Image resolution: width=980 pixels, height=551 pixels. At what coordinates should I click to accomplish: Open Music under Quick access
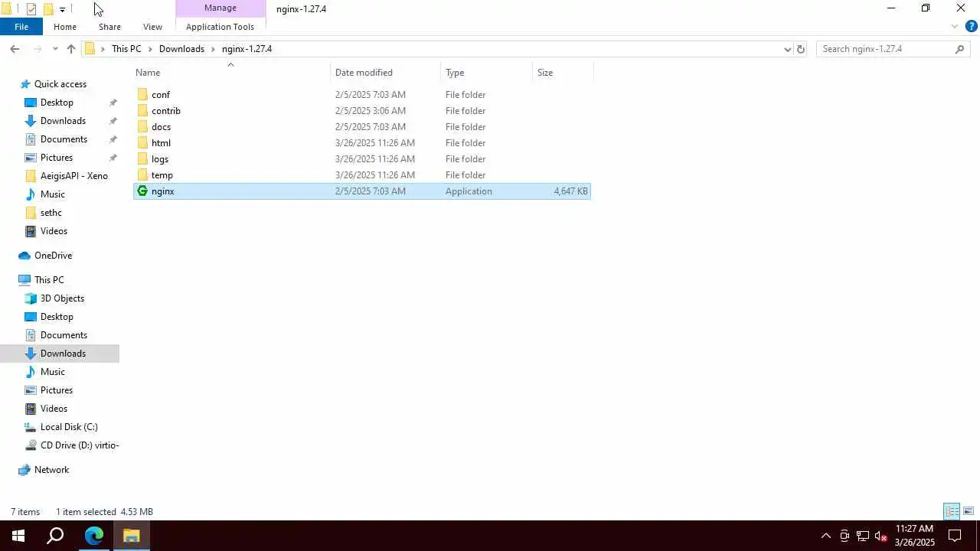[x=52, y=194]
